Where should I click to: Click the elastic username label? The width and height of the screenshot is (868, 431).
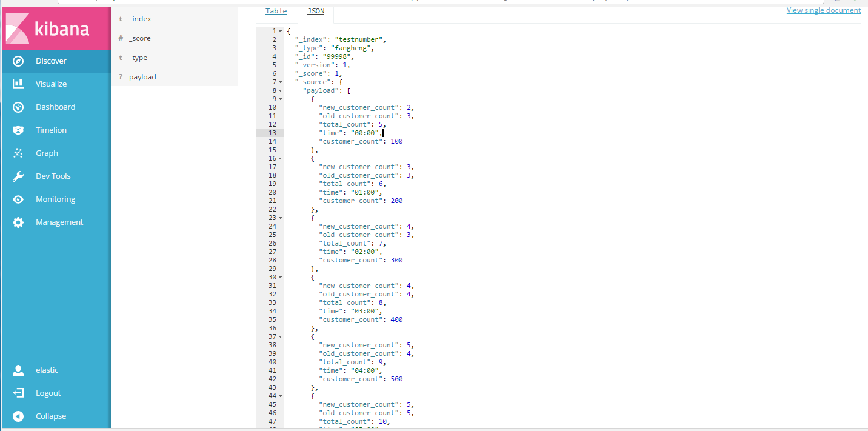coord(47,370)
